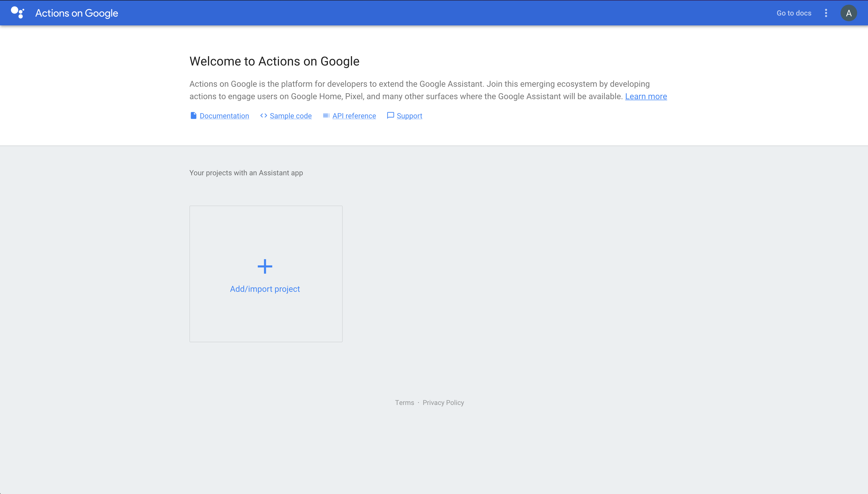
Task: Open the Terms footer link
Action: coord(404,403)
